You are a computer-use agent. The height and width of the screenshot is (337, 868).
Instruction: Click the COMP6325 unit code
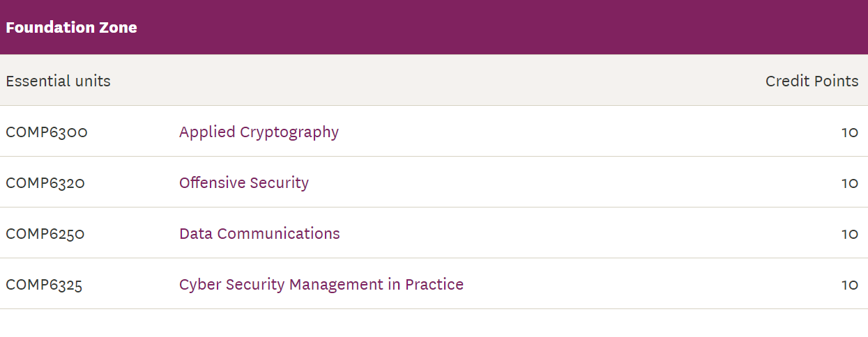[x=44, y=285]
